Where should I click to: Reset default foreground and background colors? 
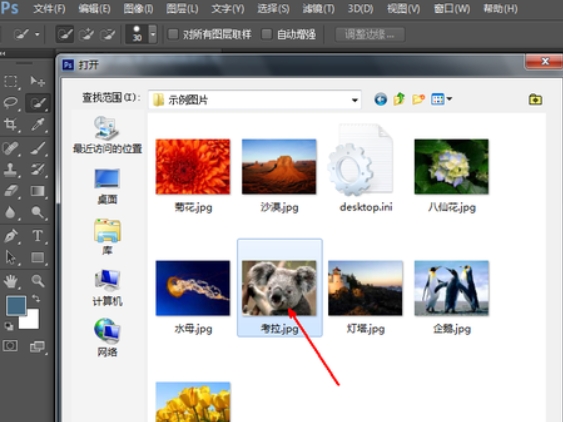click(x=9, y=326)
